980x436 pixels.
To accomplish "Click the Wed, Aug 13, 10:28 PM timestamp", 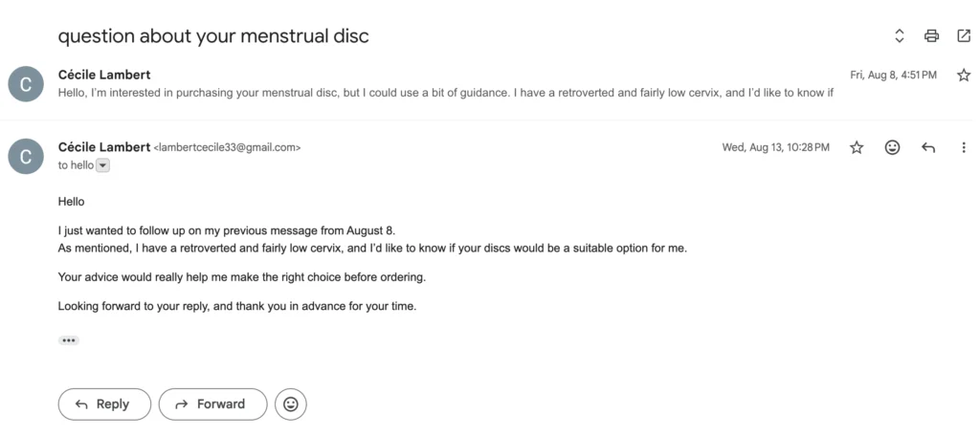I will tap(775, 147).
